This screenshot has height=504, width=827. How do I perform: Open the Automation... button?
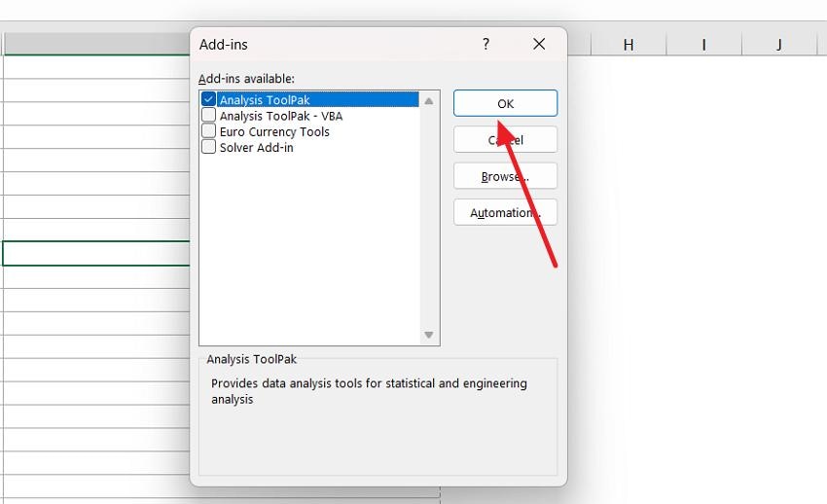click(x=505, y=212)
